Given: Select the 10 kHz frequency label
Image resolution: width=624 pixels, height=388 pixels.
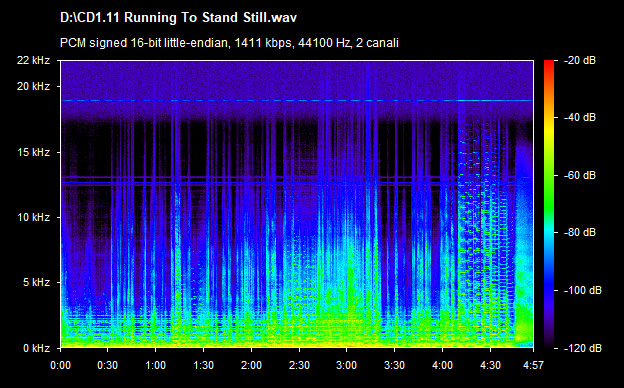Looking at the screenshot, I should tap(33, 217).
